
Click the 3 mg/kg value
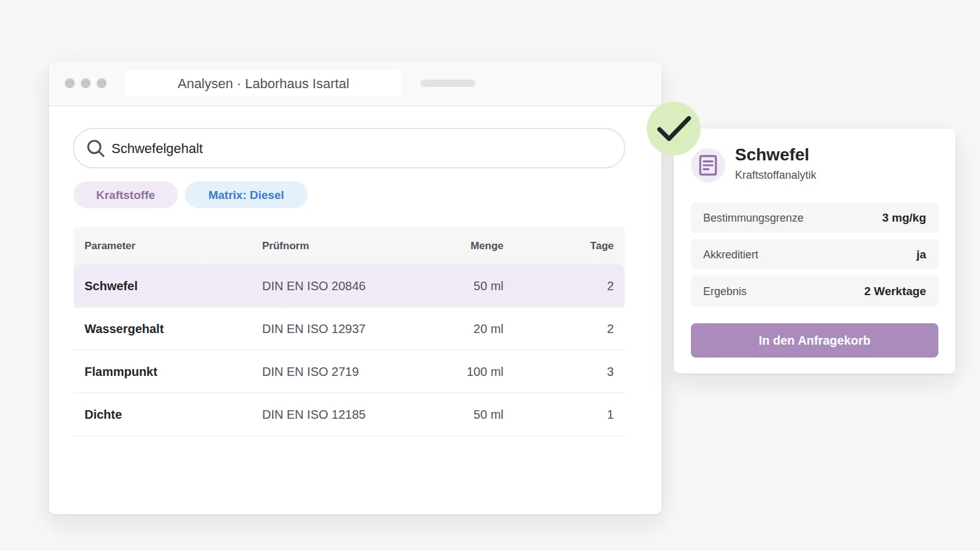point(904,218)
